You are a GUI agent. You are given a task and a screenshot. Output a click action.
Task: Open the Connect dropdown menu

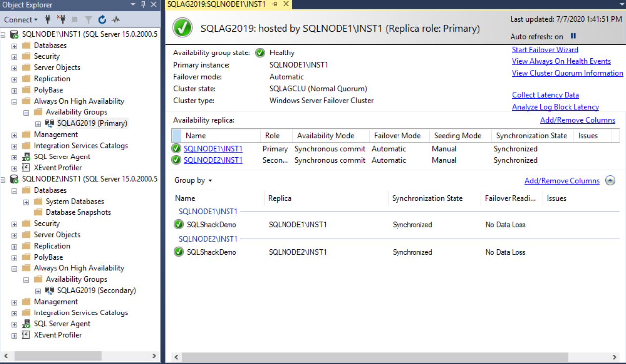(x=21, y=20)
